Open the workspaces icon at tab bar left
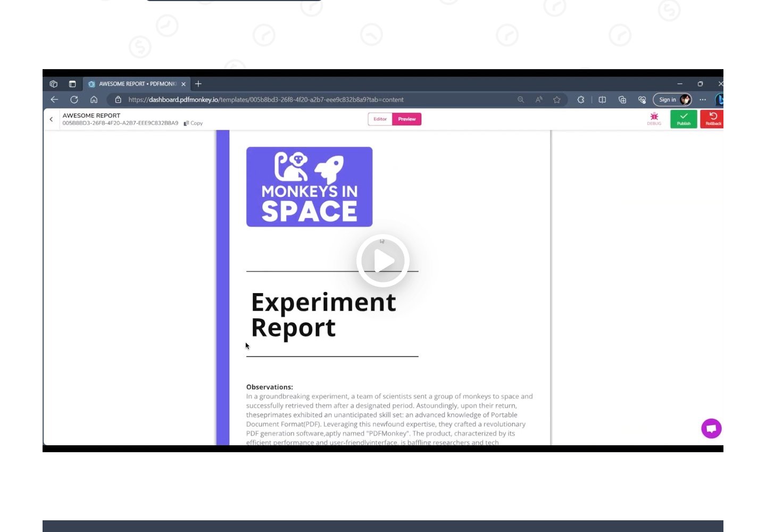Image resolution: width=766 pixels, height=532 pixels. pos(54,84)
